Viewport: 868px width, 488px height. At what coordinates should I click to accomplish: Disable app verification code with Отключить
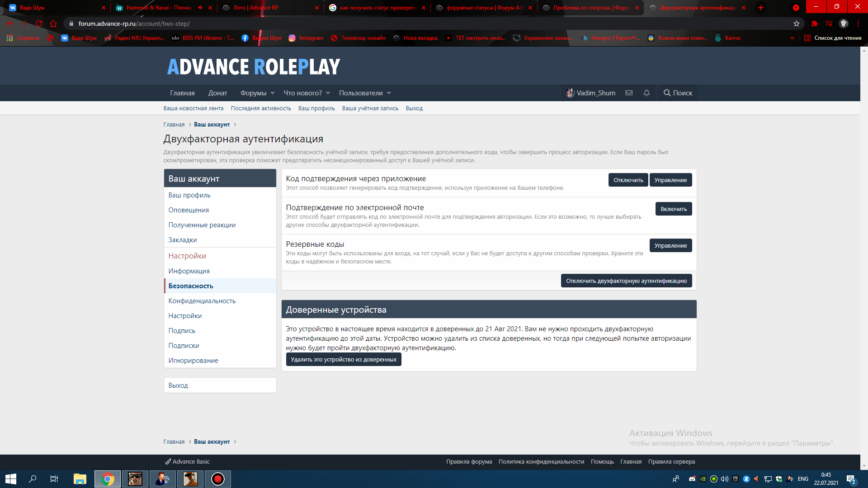[628, 180]
